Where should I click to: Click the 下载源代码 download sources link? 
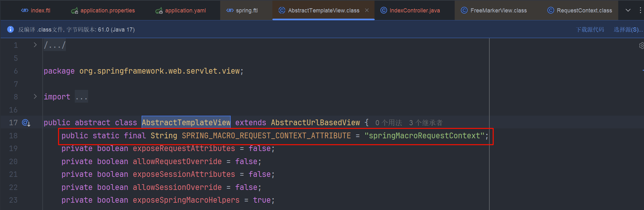pyautogui.click(x=590, y=30)
